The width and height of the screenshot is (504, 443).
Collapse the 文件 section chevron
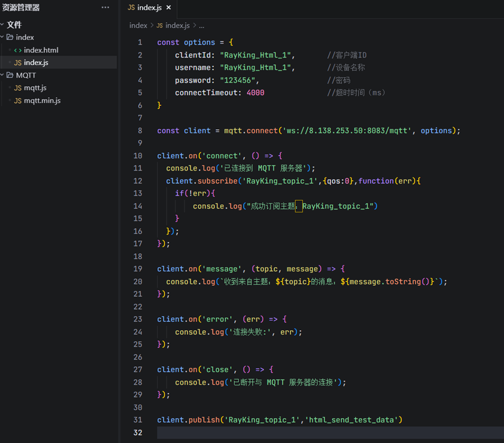3,24
